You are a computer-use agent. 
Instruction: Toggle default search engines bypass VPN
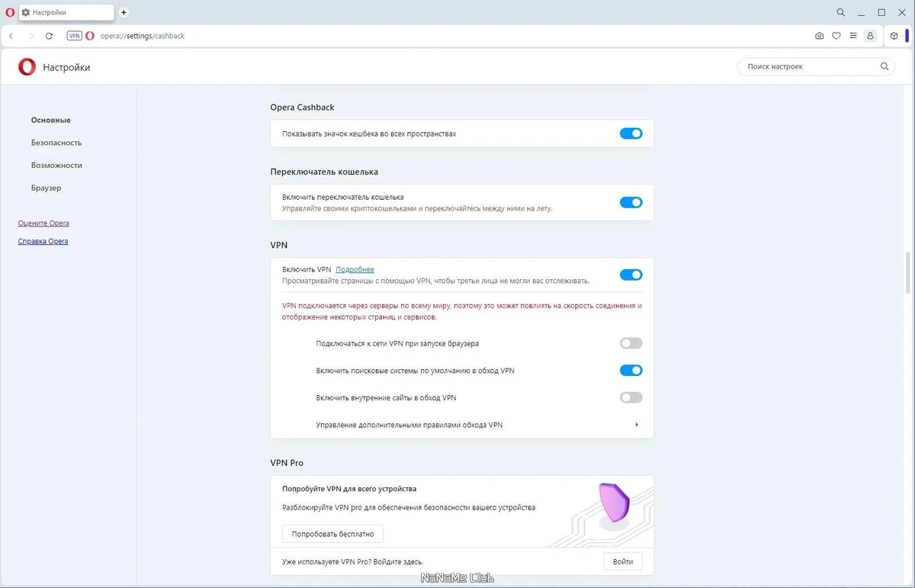tap(631, 371)
